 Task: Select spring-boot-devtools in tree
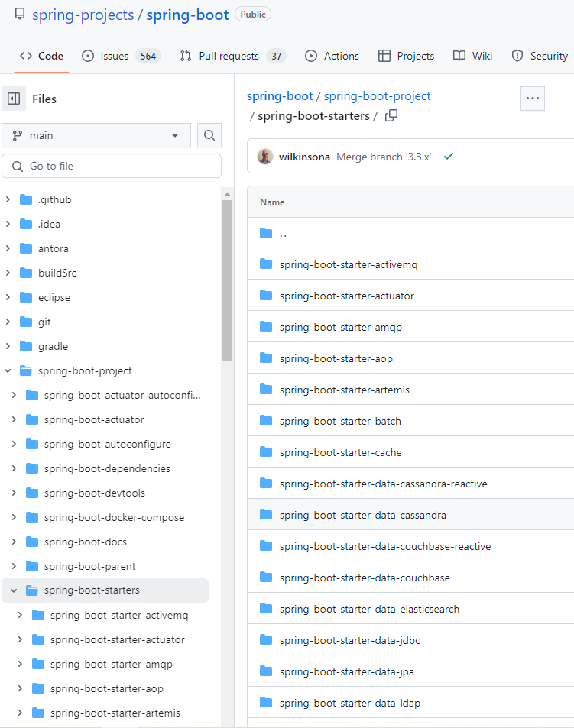pyautogui.click(x=94, y=493)
